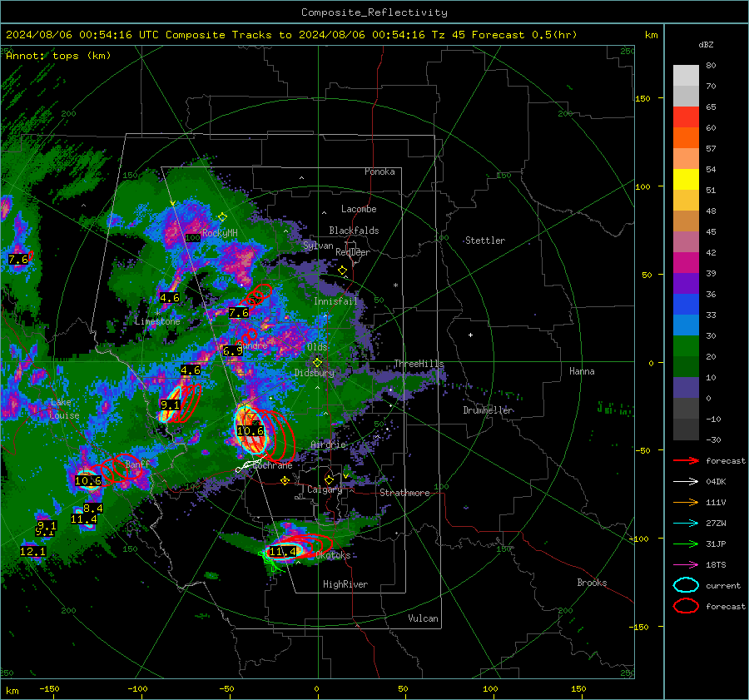Click the yellow diamond marker above Didsbury
Image resolution: width=749 pixels, height=700 pixels.
[317, 363]
